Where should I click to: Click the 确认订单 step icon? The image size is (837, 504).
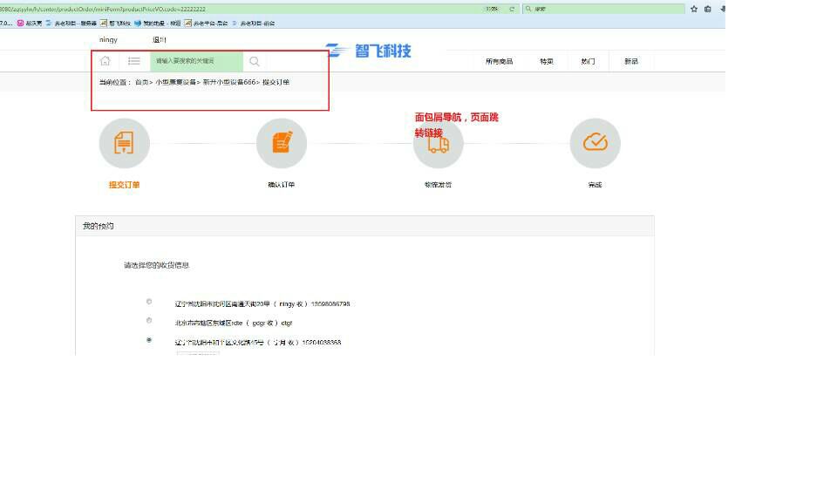(281, 143)
